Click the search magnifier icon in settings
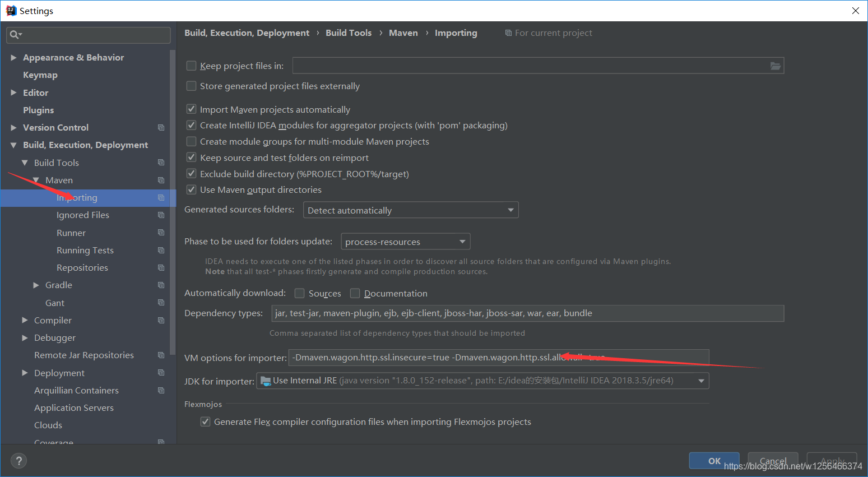The width and height of the screenshot is (868, 477). (15, 35)
